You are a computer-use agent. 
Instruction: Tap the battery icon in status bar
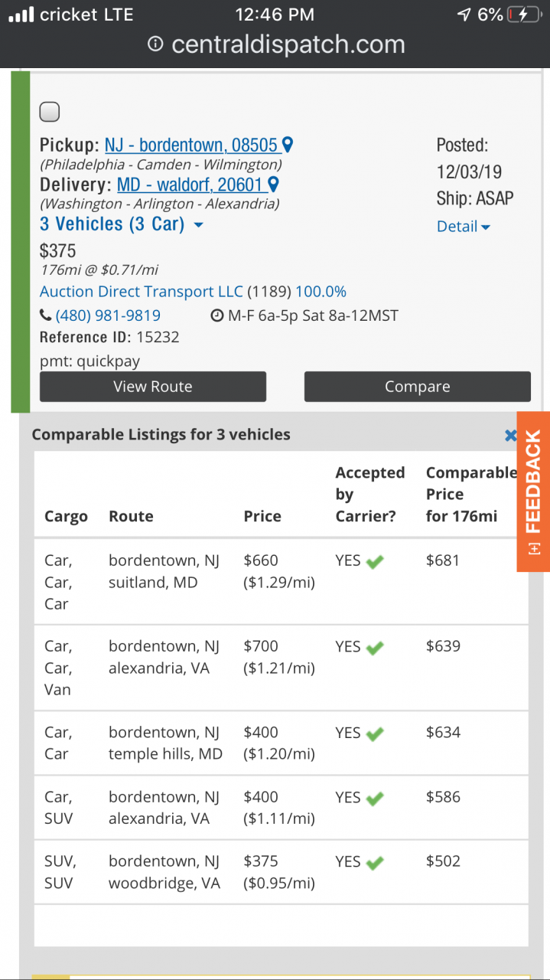[528, 15]
